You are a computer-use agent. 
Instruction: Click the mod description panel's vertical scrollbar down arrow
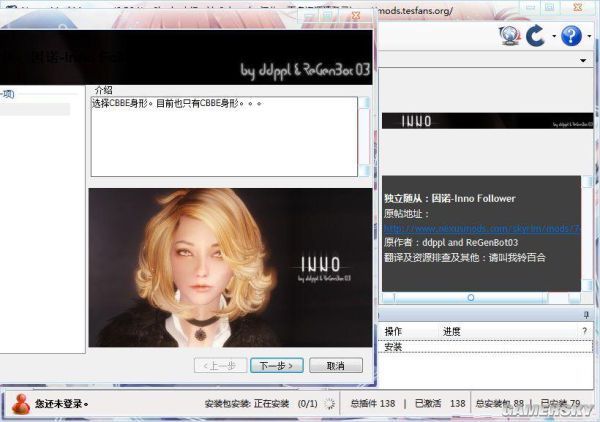coord(587,285)
